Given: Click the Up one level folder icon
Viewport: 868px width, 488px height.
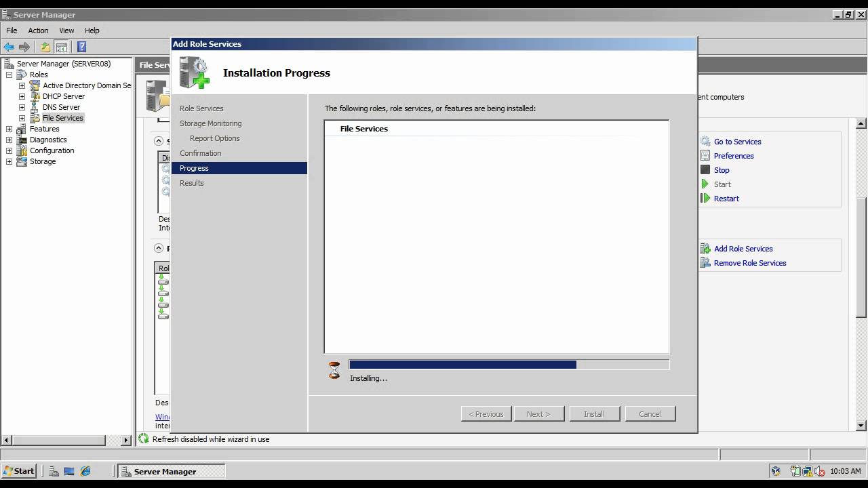Looking at the screenshot, I should [45, 47].
